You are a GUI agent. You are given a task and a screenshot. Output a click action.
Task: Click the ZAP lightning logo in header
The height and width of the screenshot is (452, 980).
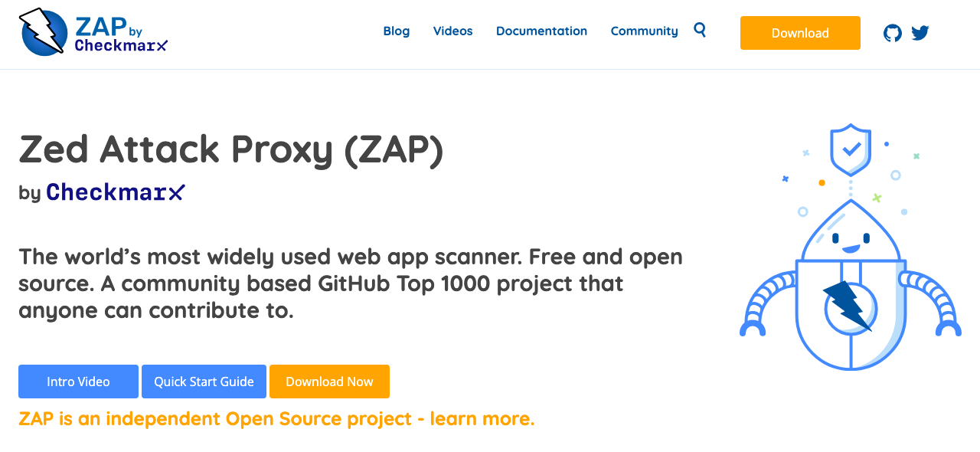pyautogui.click(x=44, y=32)
